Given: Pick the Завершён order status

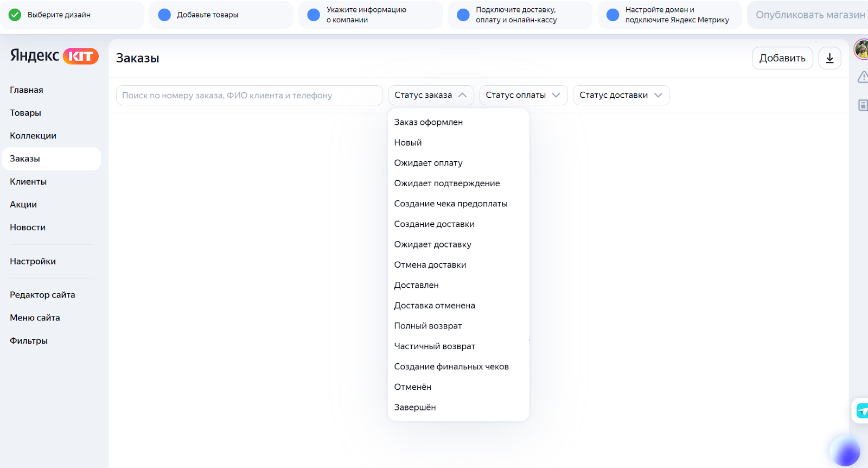Looking at the screenshot, I should point(415,407).
